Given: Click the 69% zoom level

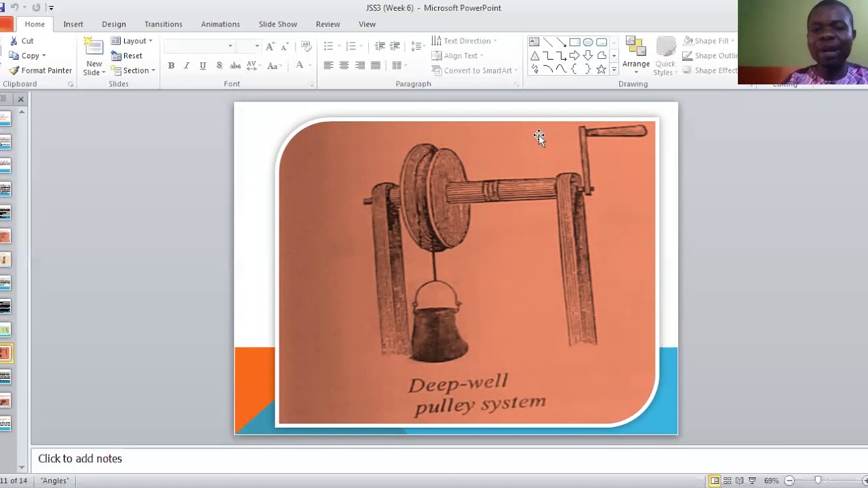Looking at the screenshot, I should tap(771, 481).
